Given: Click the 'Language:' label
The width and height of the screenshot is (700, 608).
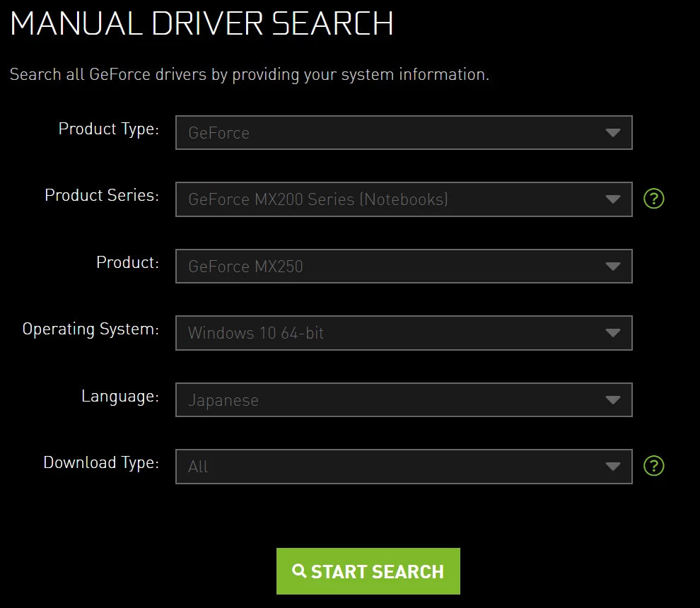Looking at the screenshot, I should (120, 397).
